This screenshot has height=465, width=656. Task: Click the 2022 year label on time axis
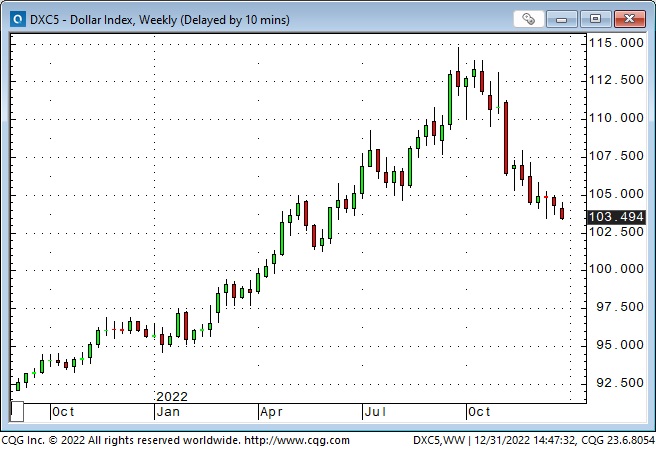(x=172, y=396)
